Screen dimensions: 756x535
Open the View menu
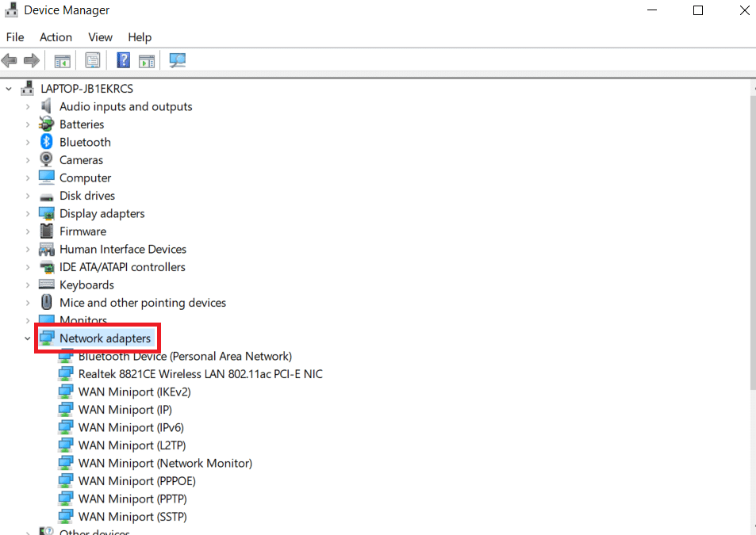100,37
